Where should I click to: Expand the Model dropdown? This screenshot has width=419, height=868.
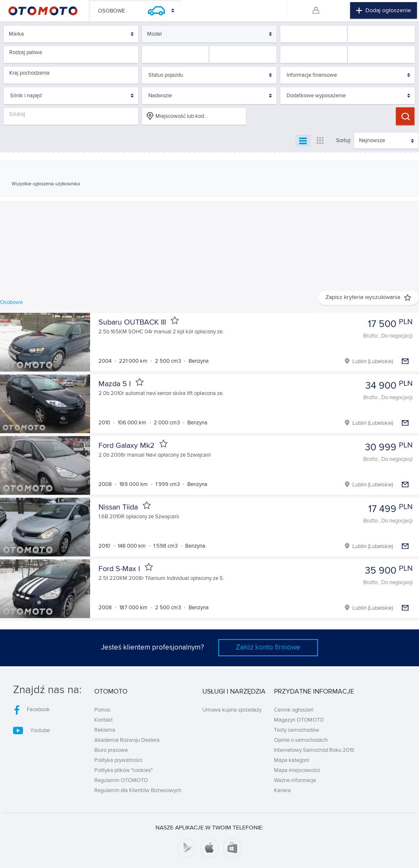point(209,34)
